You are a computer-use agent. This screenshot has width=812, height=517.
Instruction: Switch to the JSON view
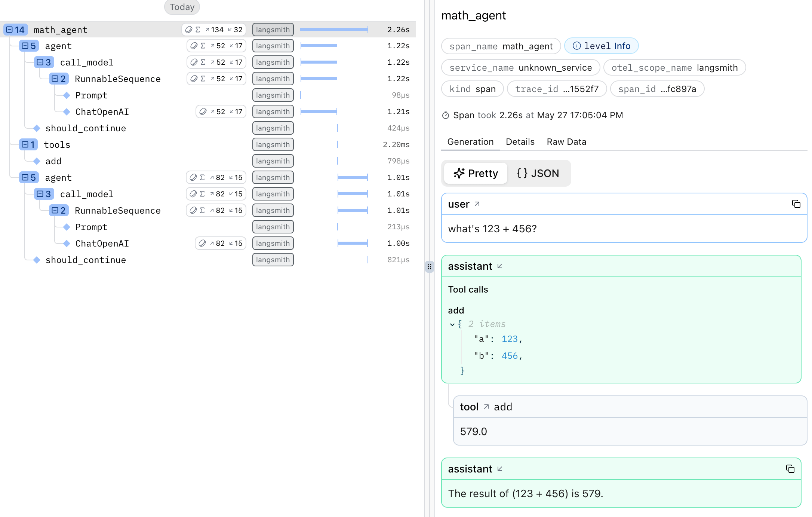coord(538,173)
